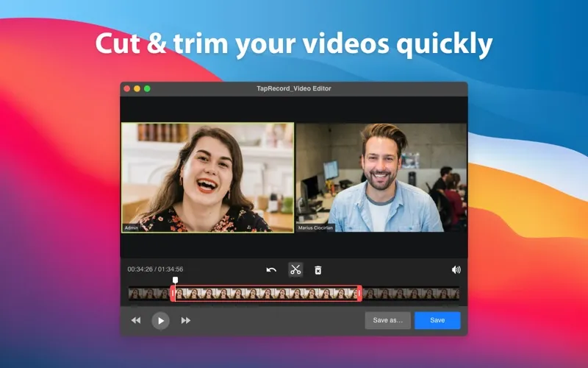Click the left red trim handle
The width and height of the screenshot is (588, 368).
click(173, 293)
